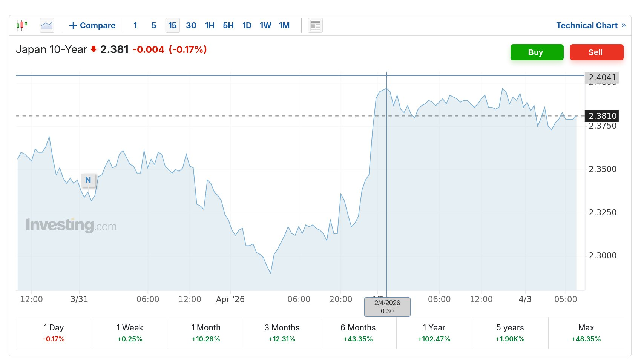The image size is (644, 364).
Task: Select the 5H timeframe
Action: pos(228,25)
